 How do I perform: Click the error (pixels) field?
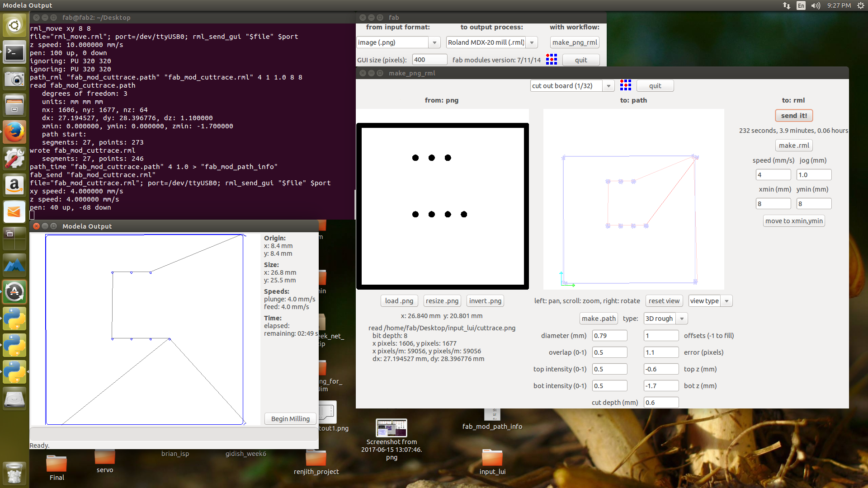tap(661, 352)
